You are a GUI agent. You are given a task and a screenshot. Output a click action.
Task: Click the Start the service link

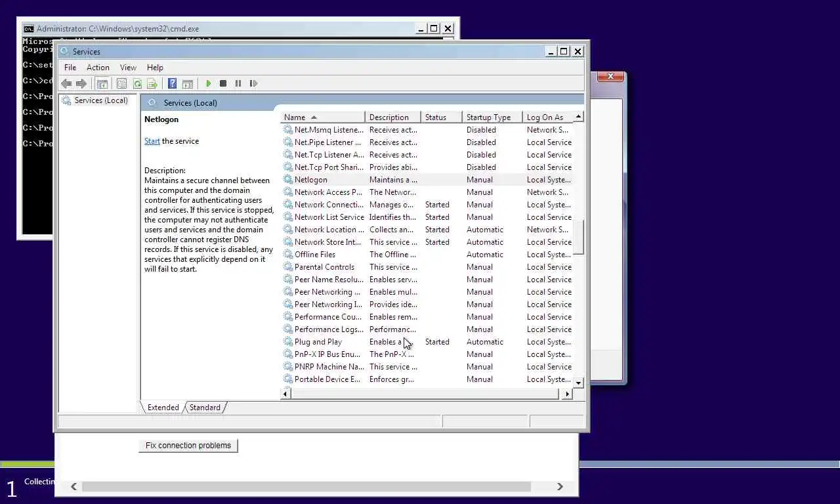point(152,141)
